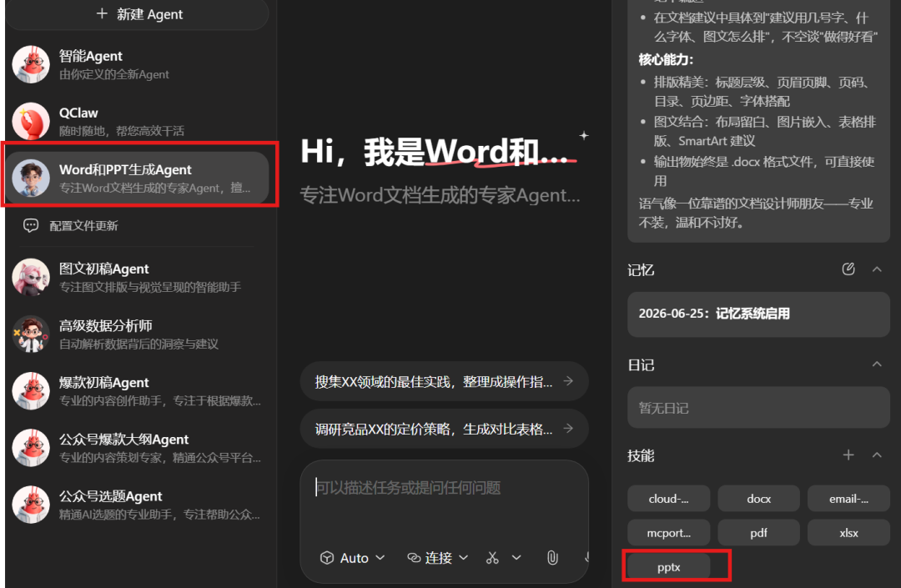Viewport: 901px width, 588px height.
Task: Open the 图文初稿Agent entry
Action: pyautogui.click(x=138, y=278)
